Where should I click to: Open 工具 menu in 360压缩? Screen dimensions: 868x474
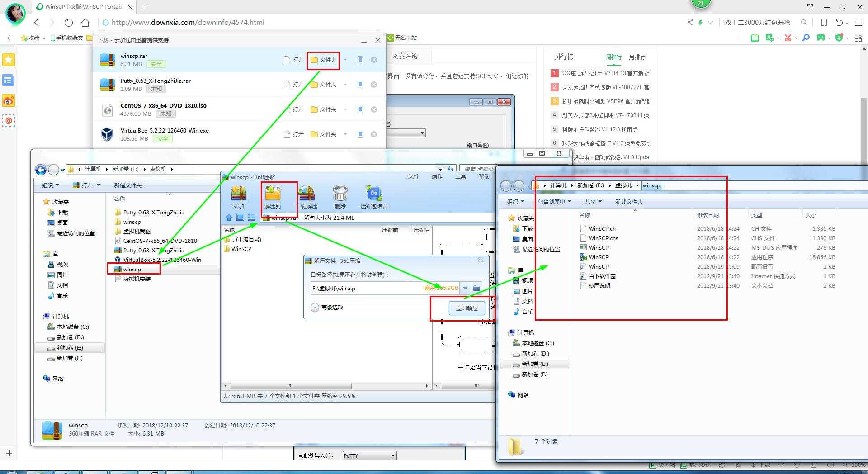coord(461,176)
